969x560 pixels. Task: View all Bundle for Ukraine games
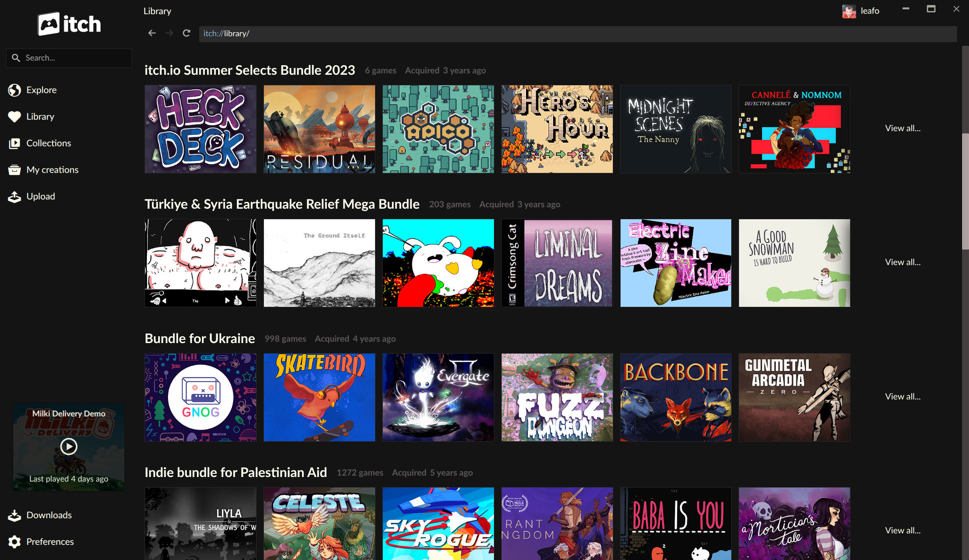click(x=902, y=397)
